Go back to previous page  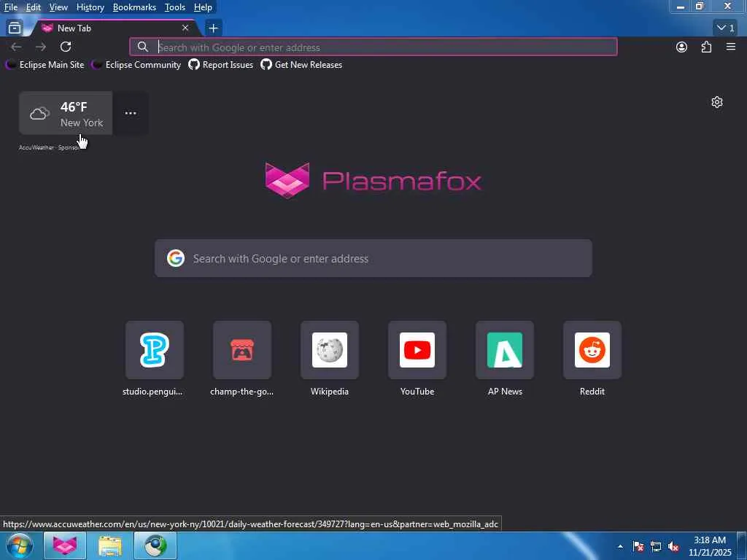pyautogui.click(x=16, y=47)
